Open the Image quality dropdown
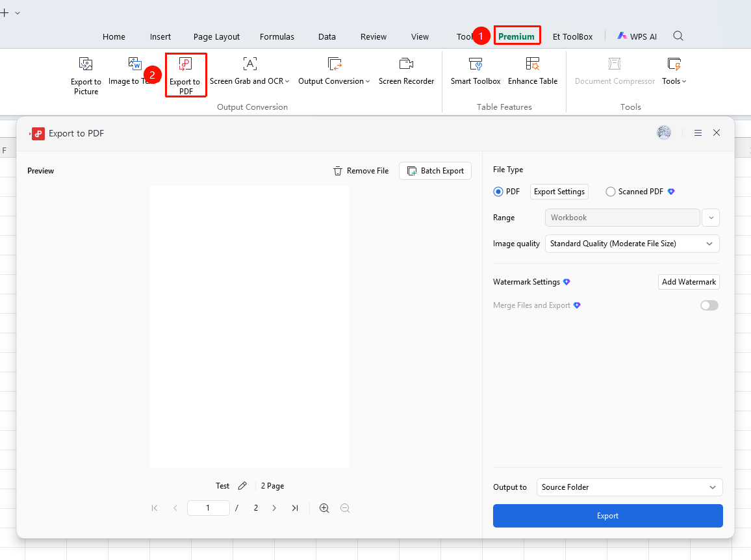 (632, 244)
